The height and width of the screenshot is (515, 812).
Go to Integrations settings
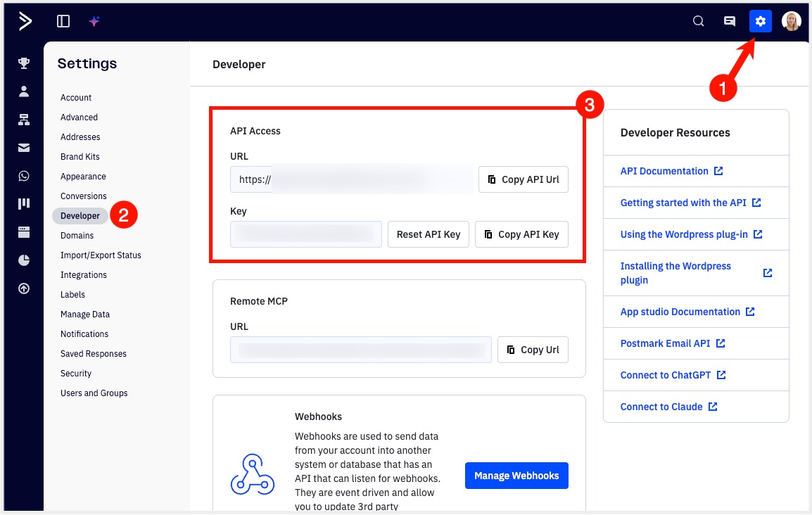(84, 275)
